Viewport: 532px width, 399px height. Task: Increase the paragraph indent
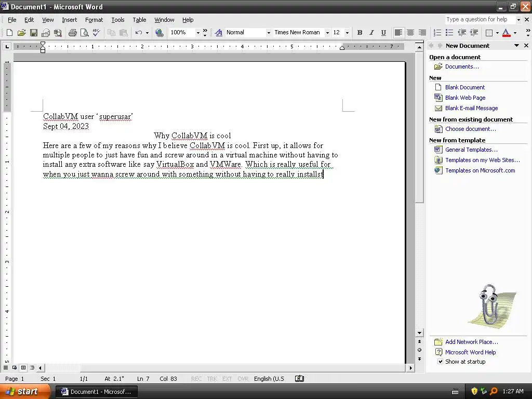[x=474, y=33]
